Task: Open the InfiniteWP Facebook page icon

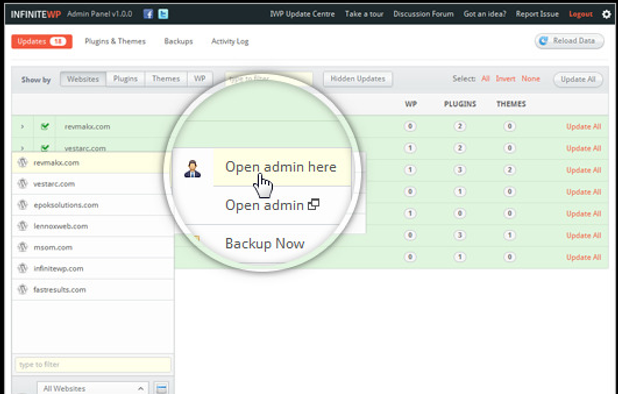Action: click(148, 14)
